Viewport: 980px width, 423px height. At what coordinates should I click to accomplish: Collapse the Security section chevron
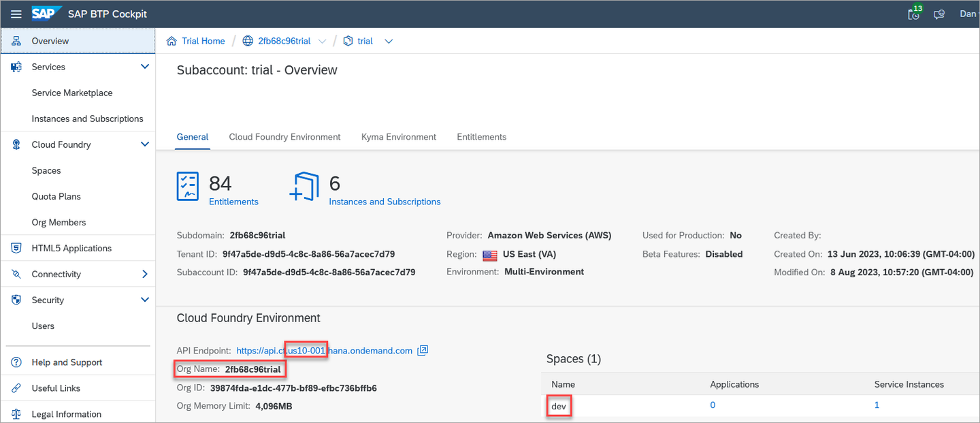(144, 300)
